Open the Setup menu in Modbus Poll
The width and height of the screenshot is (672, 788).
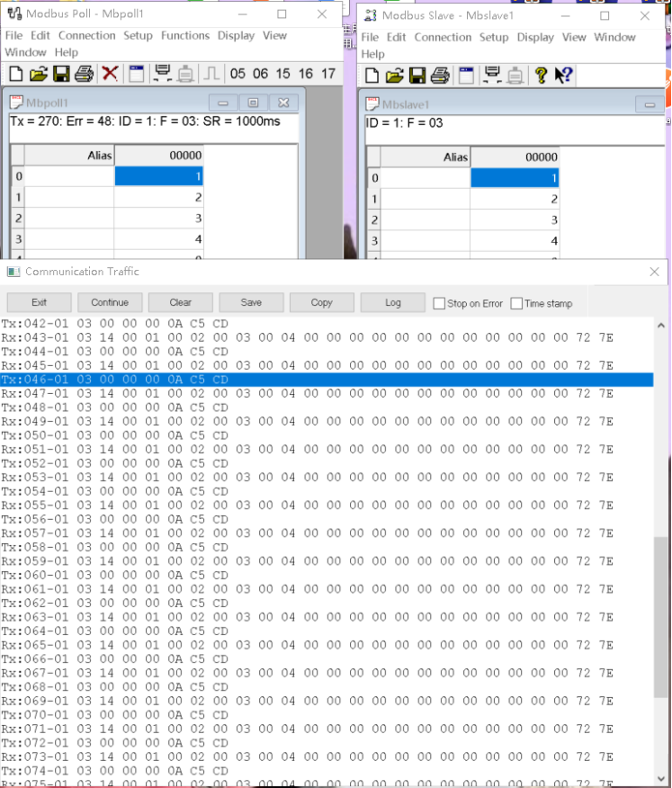(x=138, y=36)
